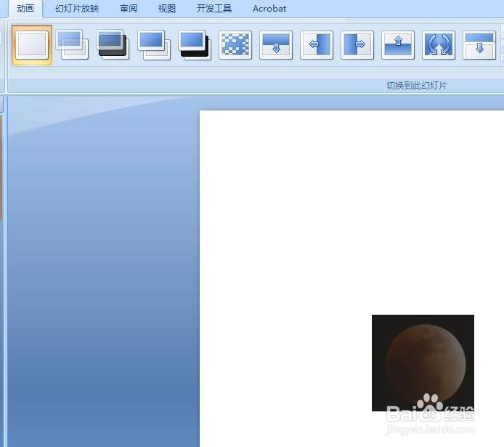Open the 开发工具 tab
504x447 pixels.
pyautogui.click(x=214, y=9)
